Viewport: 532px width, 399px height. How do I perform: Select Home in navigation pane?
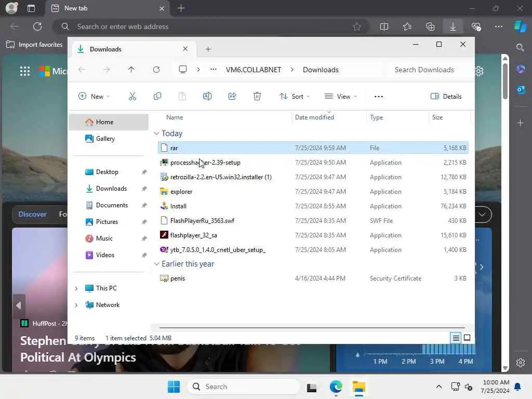click(x=109, y=122)
